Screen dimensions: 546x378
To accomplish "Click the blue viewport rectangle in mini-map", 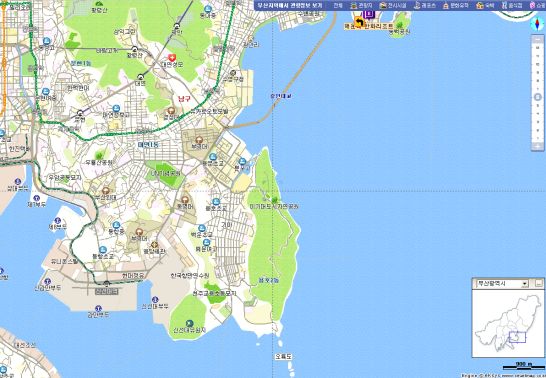I will tap(517, 337).
